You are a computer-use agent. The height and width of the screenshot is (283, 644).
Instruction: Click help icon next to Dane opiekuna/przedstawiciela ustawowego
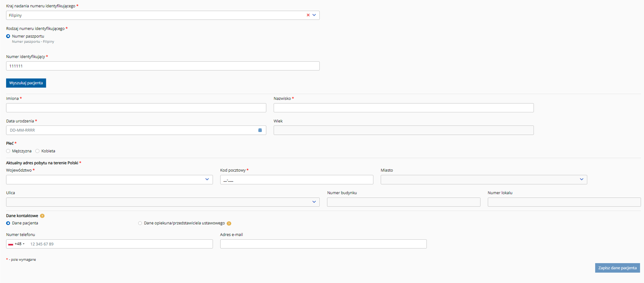(x=229, y=223)
